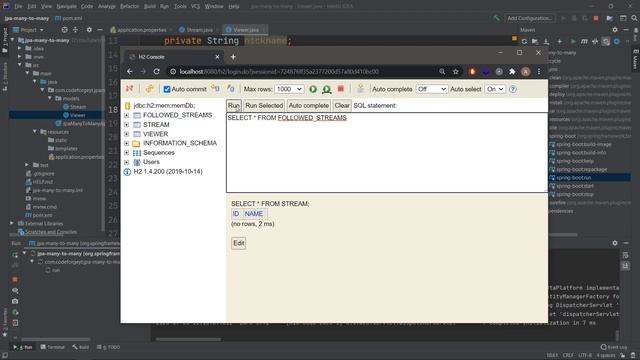This screenshot has height=360, width=640.
Task: Open Maven panel settings gear
Action: click(615, 30)
